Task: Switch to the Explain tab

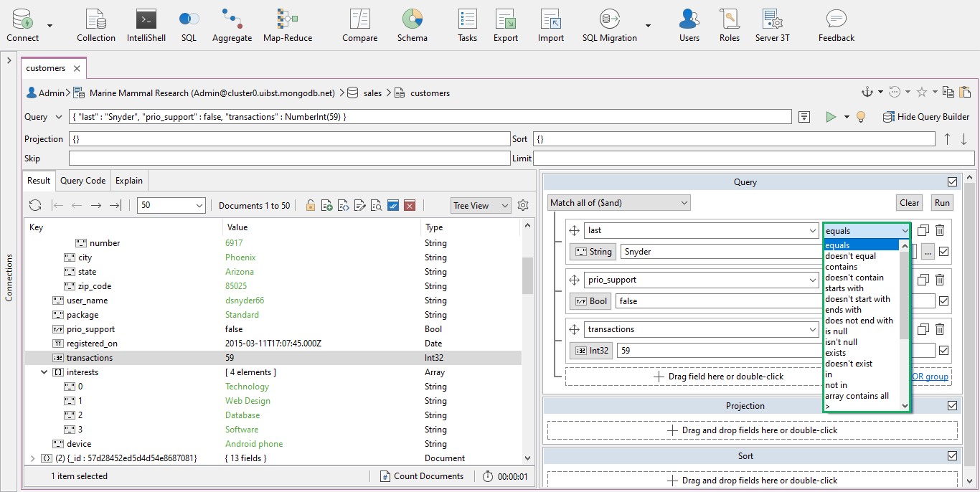Action: [x=129, y=181]
